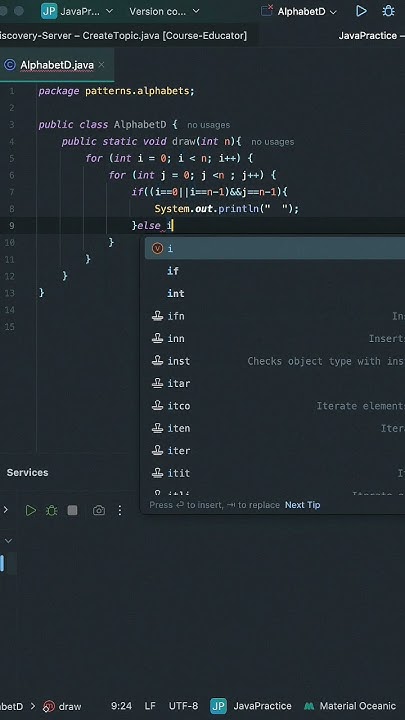Screen dimensions: 405x720
Task: Click the variable icon beside 'i' suggestion
Action: tap(158, 248)
